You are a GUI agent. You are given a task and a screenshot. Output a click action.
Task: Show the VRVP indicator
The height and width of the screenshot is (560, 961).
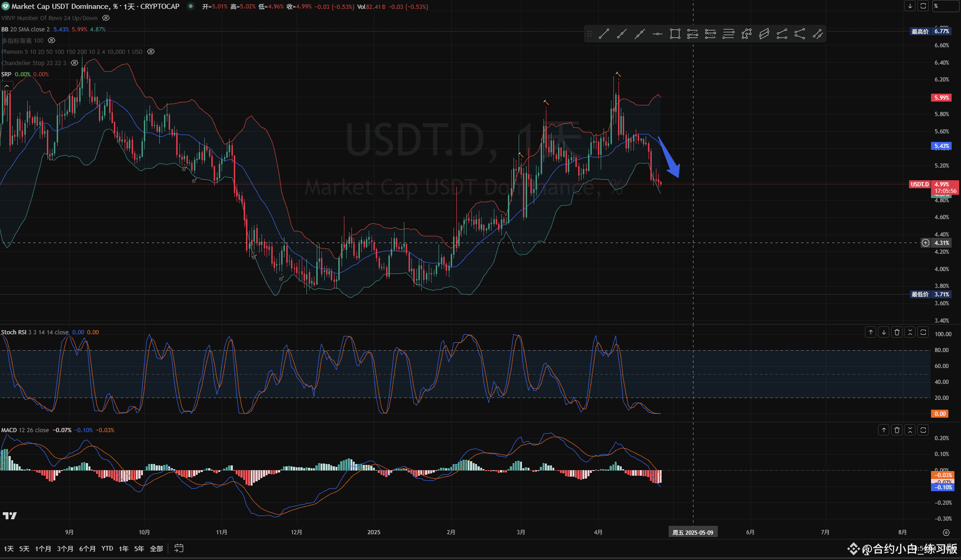pyautogui.click(x=106, y=18)
